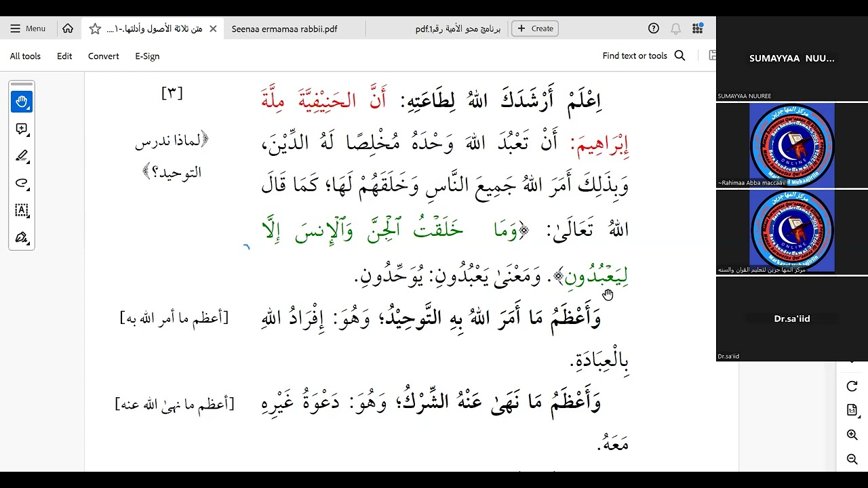
Task: Select the freehand Draw tool
Action: (x=22, y=183)
